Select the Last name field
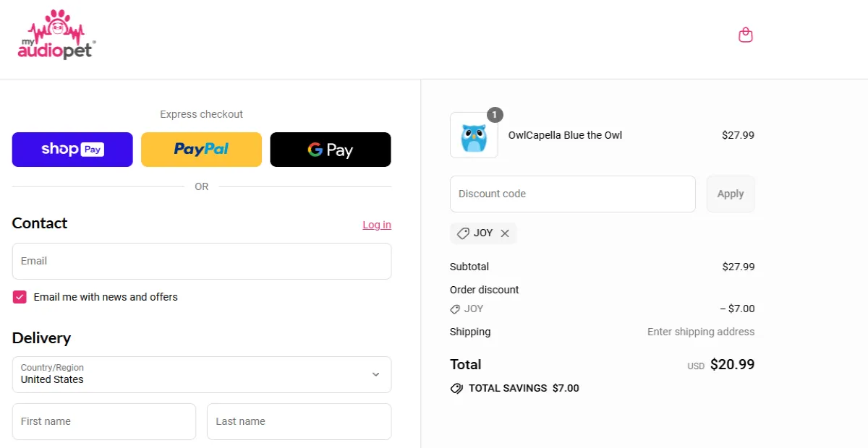 coord(299,421)
